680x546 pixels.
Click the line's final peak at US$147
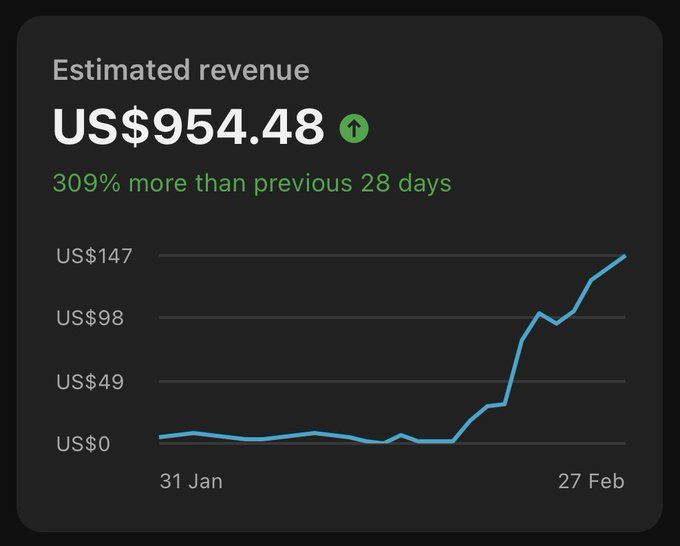(x=624, y=256)
